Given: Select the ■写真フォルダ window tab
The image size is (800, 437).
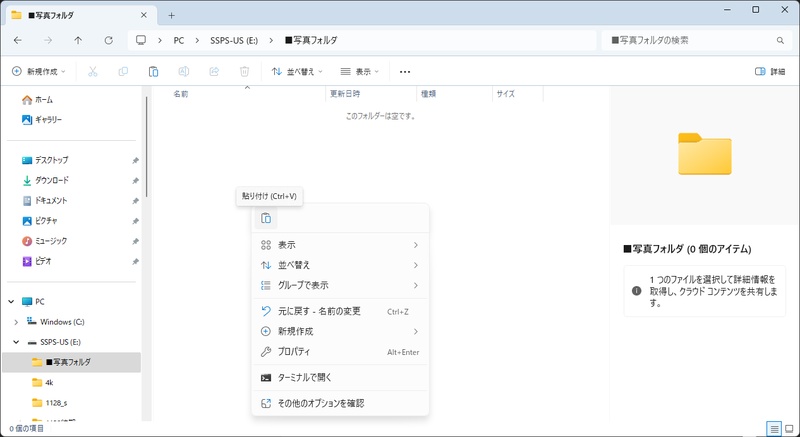Looking at the screenshot, I should point(79,15).
